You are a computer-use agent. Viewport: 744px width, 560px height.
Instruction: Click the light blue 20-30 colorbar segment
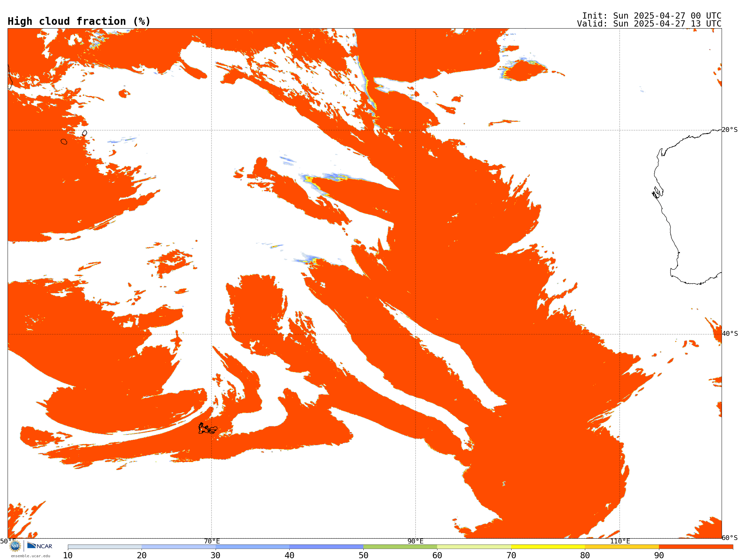178,547
